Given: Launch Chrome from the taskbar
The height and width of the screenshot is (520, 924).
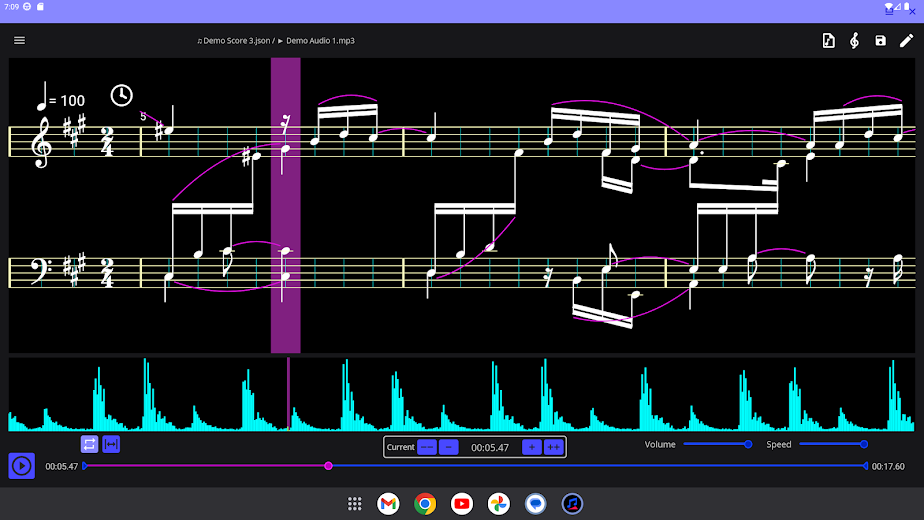Looking at the screenshot, I should [425, 503].
